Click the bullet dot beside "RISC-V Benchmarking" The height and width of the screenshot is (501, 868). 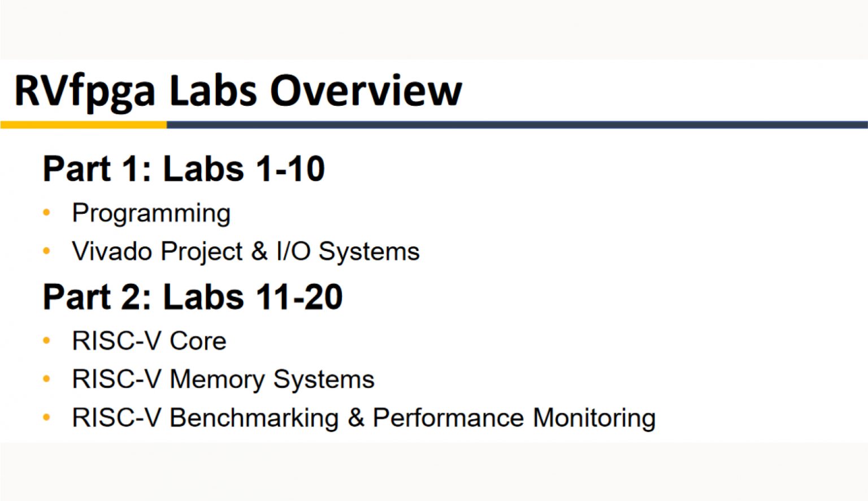47,417
